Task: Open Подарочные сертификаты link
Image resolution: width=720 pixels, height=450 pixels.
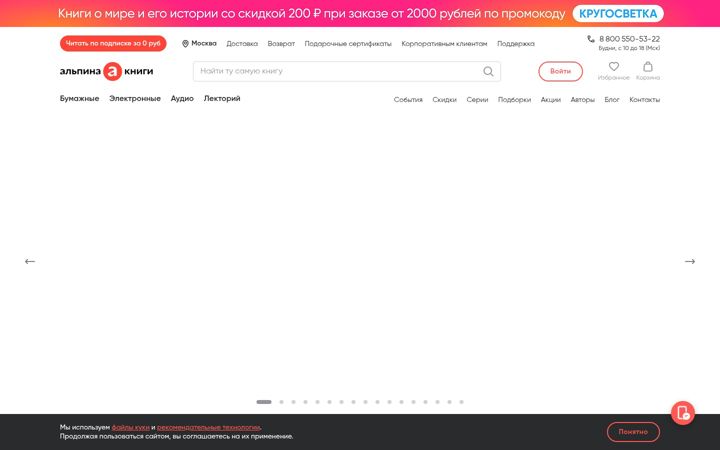Action: (348, 44)
